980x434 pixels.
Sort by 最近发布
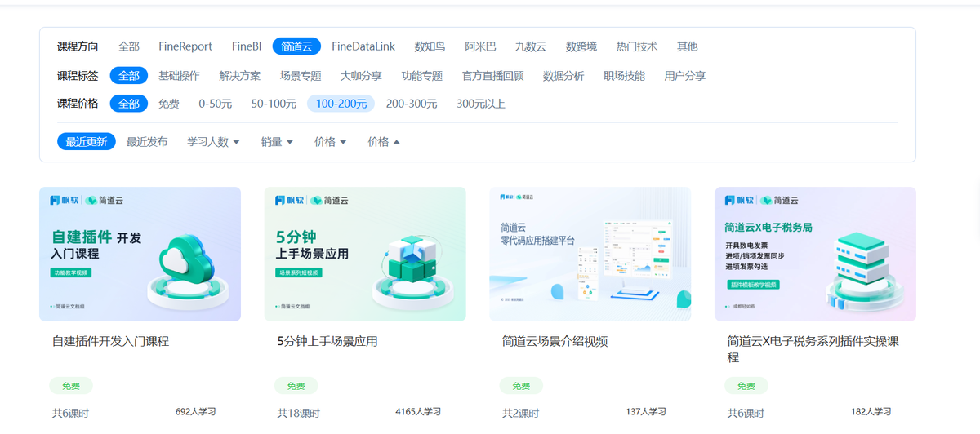tap(147, 142)
